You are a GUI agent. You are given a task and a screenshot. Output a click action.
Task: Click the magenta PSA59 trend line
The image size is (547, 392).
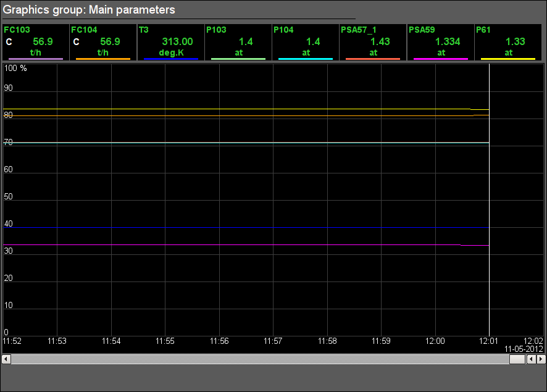246,245
